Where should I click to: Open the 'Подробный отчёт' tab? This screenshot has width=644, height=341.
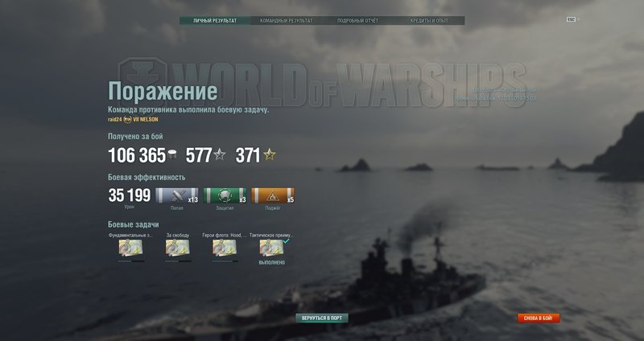357,21
